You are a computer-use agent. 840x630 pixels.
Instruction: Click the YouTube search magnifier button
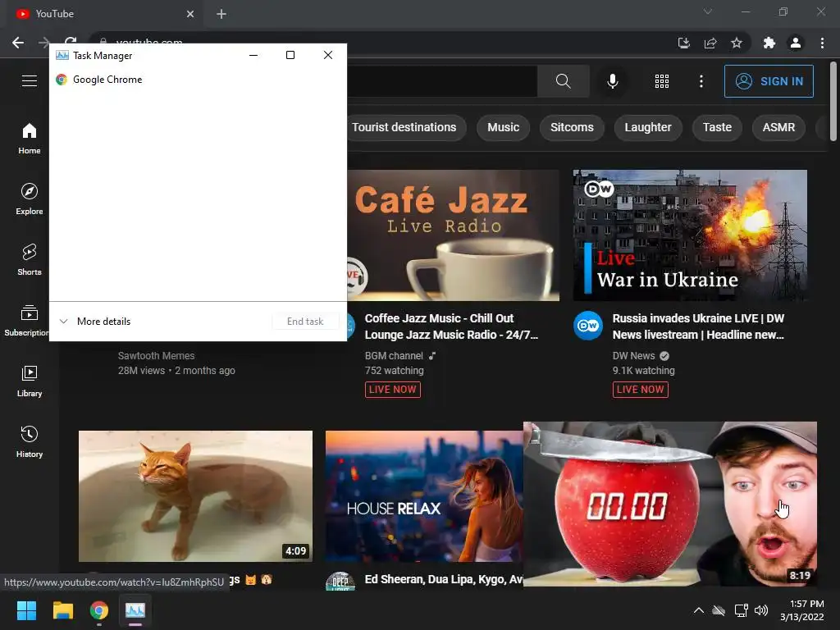(563, 81)
